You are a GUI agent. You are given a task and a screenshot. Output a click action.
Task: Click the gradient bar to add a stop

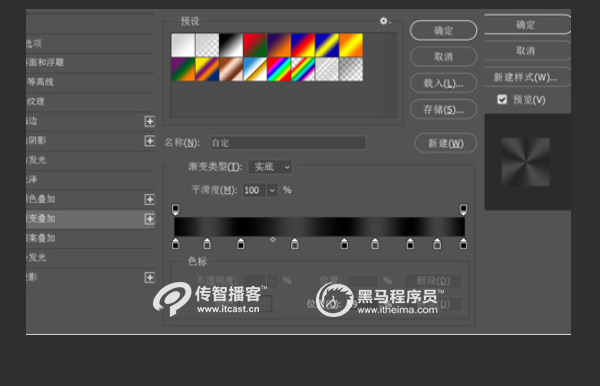pos(320,226)
